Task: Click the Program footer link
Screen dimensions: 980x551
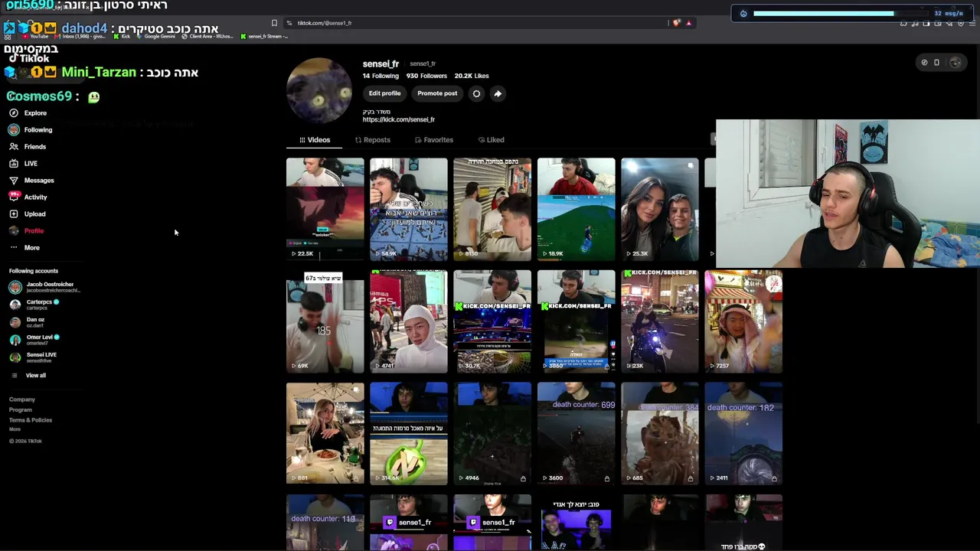Action: coord(21,410)
